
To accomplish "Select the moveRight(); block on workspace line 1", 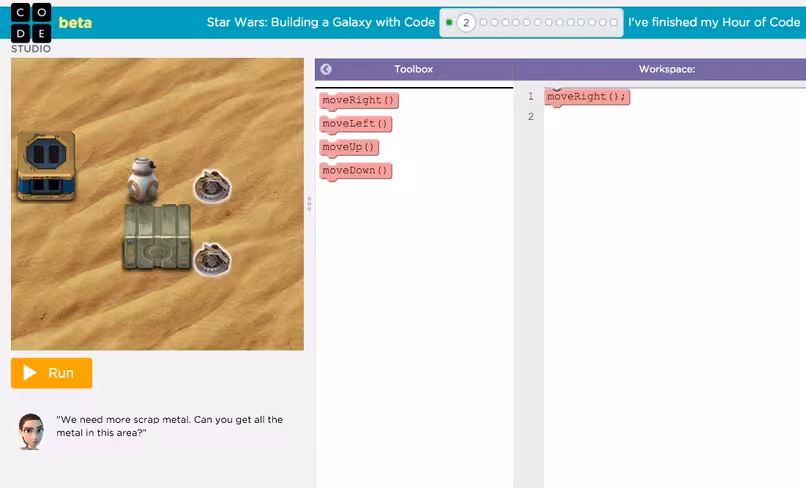I will 587,97.
